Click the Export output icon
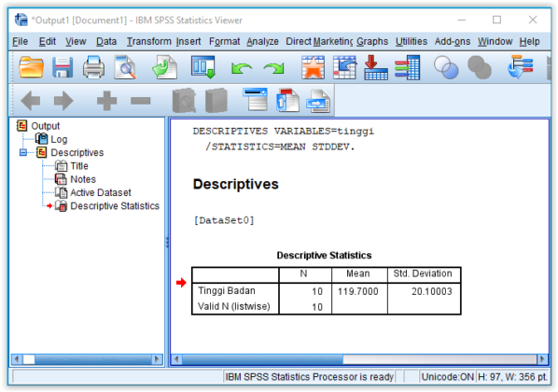Viewport: 558px width, 392px height. tap(164, 67)
